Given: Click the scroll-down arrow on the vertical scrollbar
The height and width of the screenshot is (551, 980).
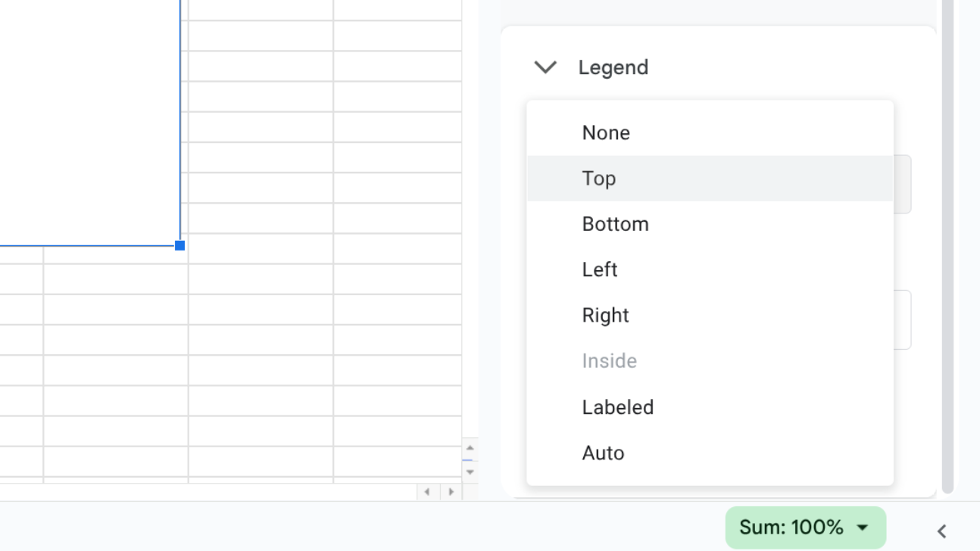Looking at the screenshot, I should click(x=470, y=472).
